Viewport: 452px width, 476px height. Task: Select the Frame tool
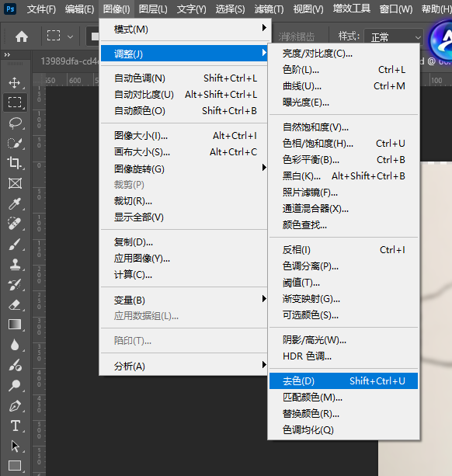click(15, 183)
